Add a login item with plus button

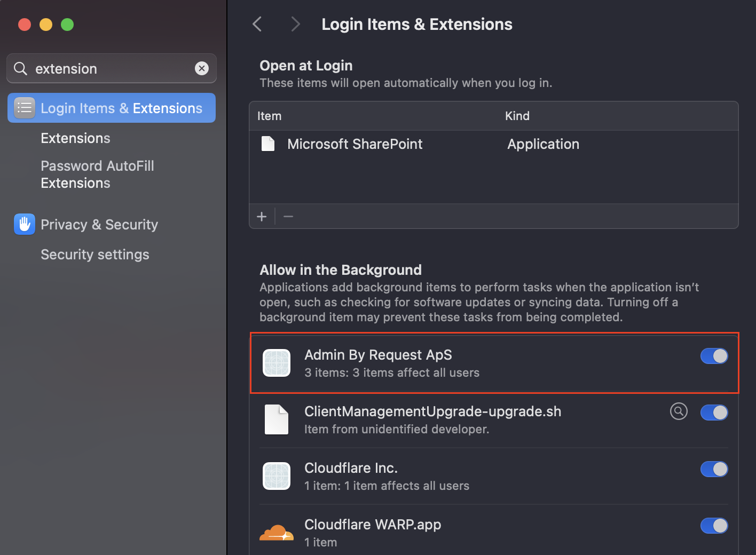[x=262, y=216]
